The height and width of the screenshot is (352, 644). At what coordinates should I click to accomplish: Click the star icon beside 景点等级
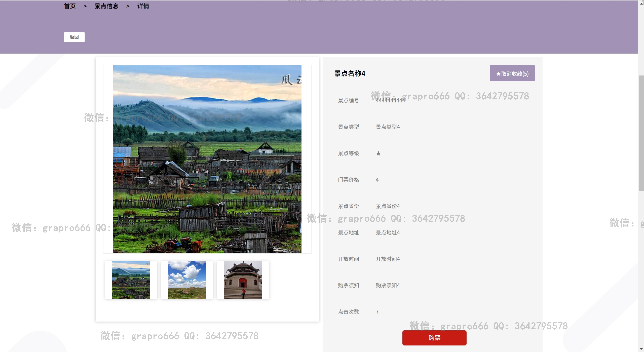pyautogui.click(x=378, y=153)
